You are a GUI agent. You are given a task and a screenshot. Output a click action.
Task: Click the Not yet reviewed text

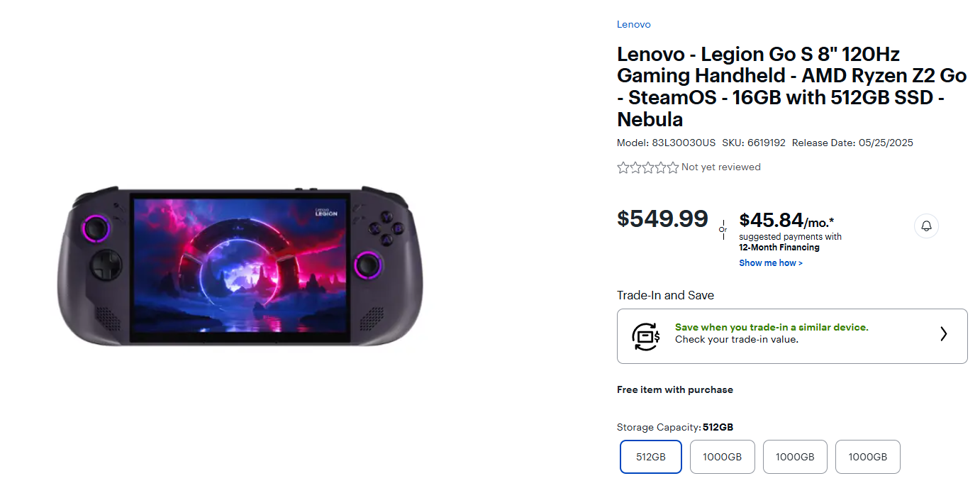click(x=720, y=167)
